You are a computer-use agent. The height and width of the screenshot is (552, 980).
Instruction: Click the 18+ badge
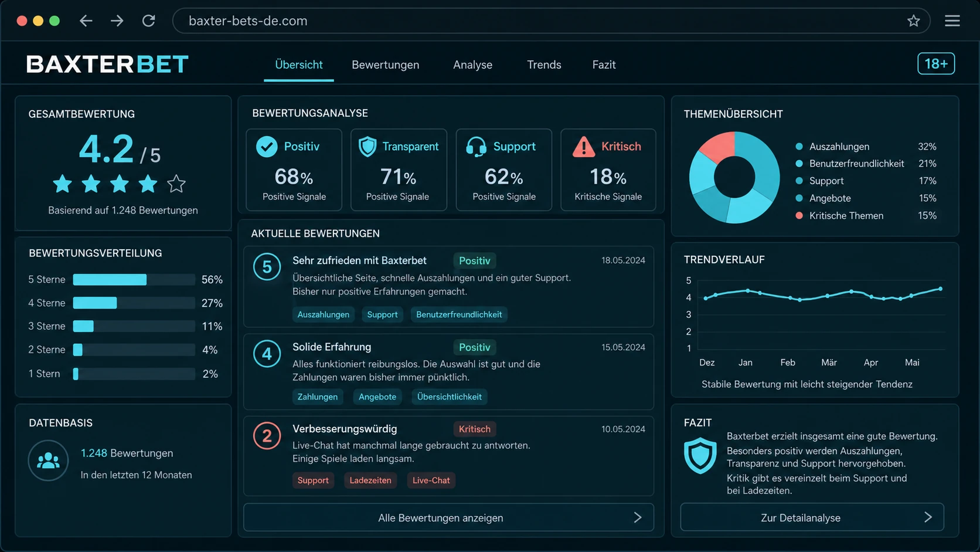click(x=936, y=63)
